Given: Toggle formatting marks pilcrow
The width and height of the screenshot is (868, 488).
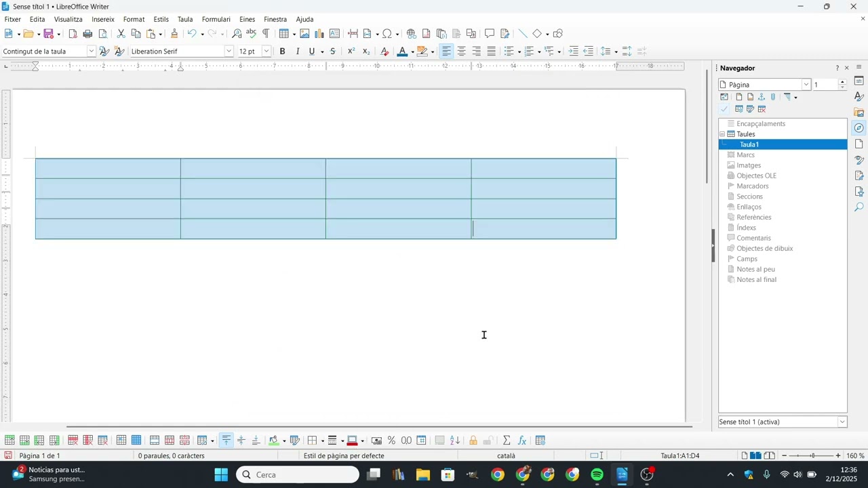Looking at the screenshot, I should pyautogui.click(x=266, y=34).
